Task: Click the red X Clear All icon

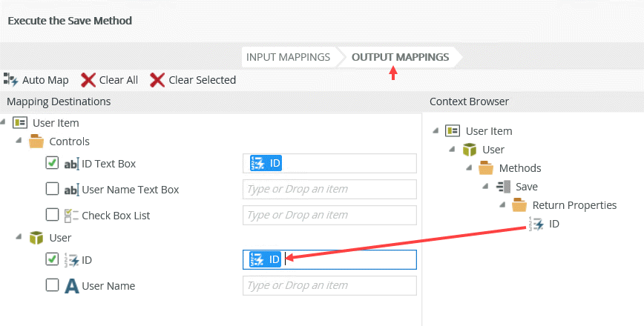Action: click(x=88, y=80)
